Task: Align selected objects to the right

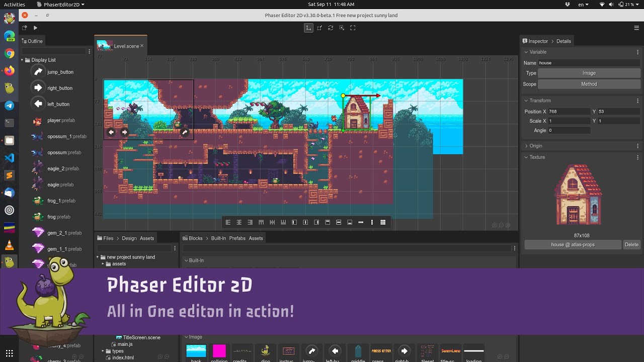Action: [x=250, y=222]
